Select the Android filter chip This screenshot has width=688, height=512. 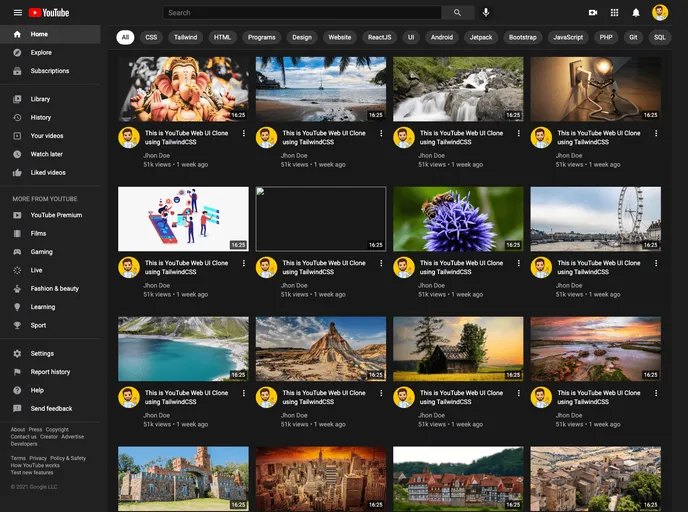[442, 37]
